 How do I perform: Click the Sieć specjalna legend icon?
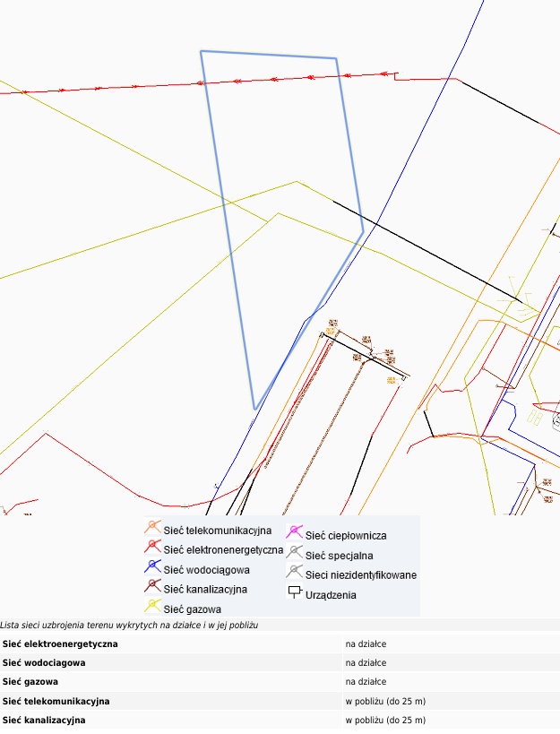click(294, 554)
